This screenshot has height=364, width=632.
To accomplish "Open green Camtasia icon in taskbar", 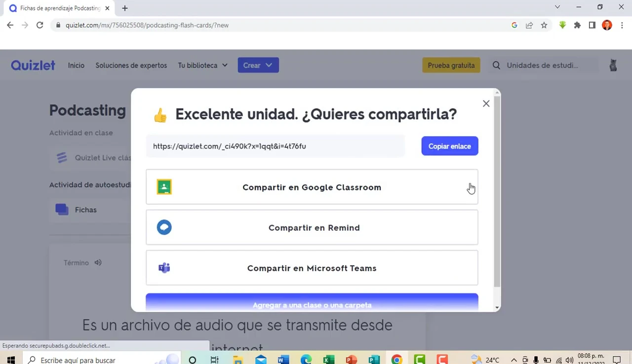I will [x=420, y=360].
